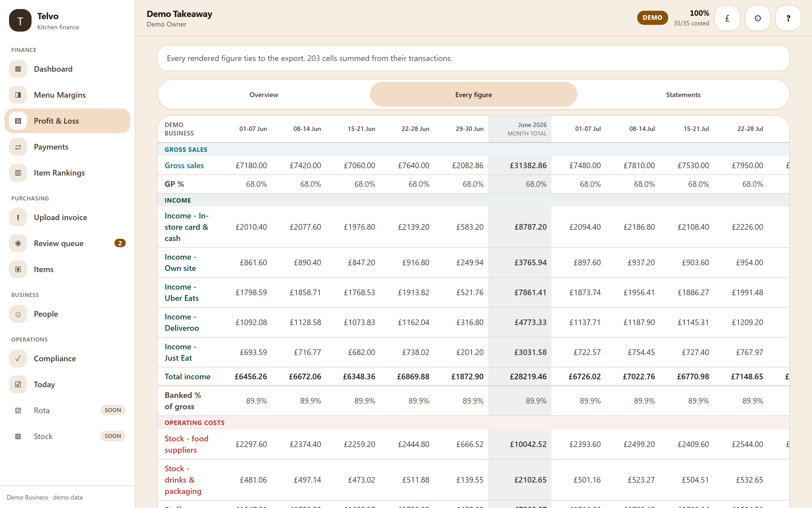Click 'Stock - food suppliers' row label
812x508 pixels.
(x=187, y=444)
